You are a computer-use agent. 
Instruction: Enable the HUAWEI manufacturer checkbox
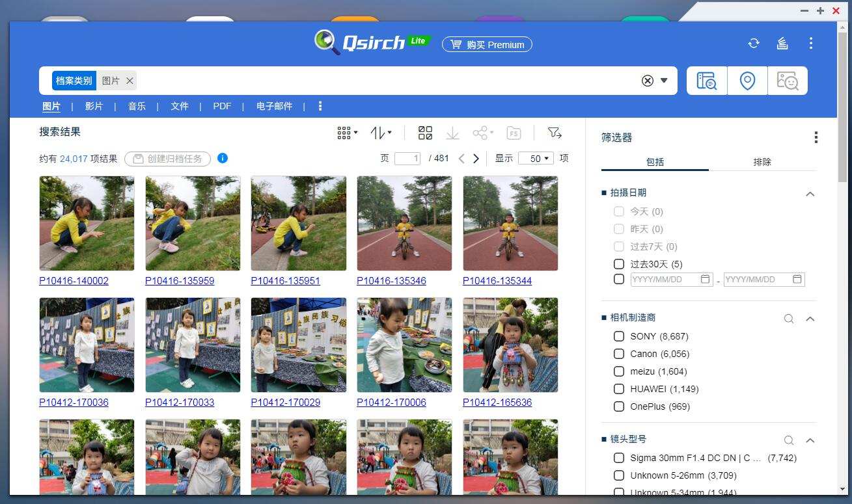(618, 389)
